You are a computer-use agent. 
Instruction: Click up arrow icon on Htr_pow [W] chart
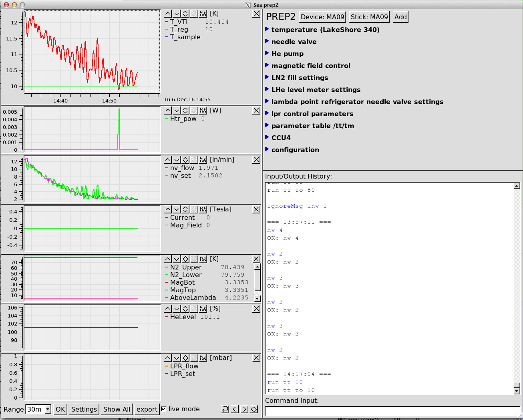(x=168, y=111)
